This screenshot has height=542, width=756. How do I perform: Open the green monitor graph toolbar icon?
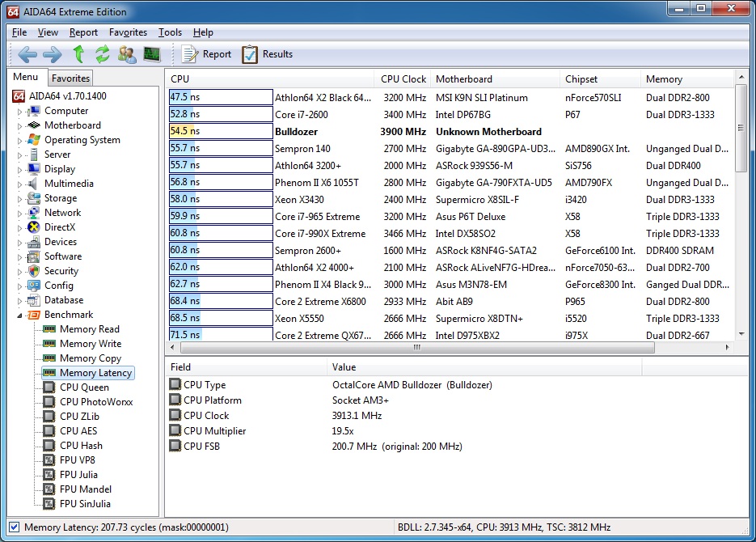click(x=152, y=54)
